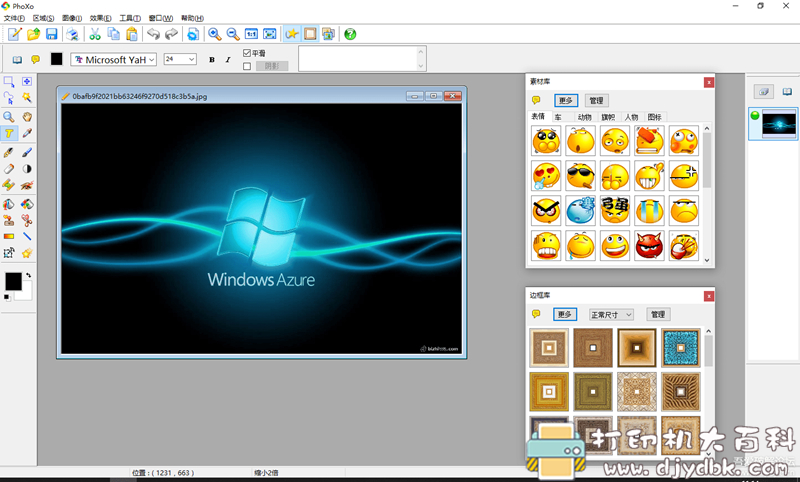
Task: Click the disabled 阴影 shadow button
Action: coord(272,66)
